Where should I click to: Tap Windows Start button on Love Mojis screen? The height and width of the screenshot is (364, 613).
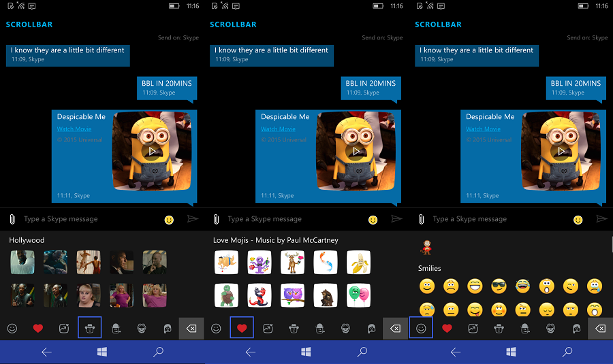(306, 352)
